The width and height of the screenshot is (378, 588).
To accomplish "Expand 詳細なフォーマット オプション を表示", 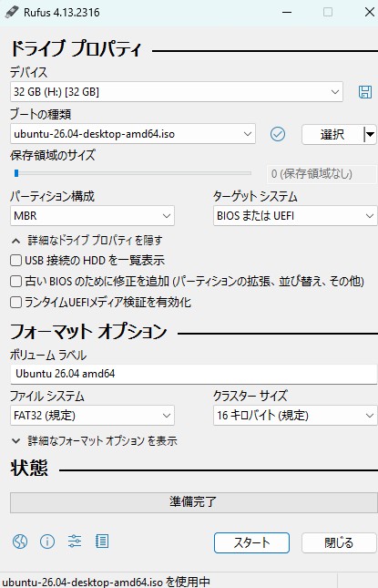I will pos(95,441).
